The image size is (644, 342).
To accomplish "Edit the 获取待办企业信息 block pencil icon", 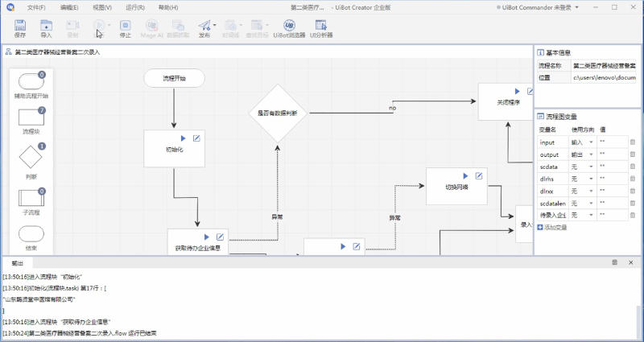I will [x=220, y=237].
